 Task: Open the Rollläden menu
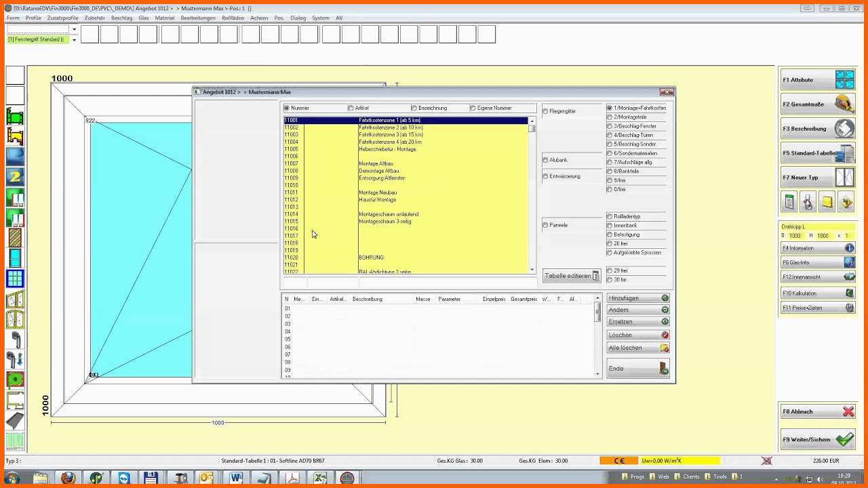[x=233, y=18]
